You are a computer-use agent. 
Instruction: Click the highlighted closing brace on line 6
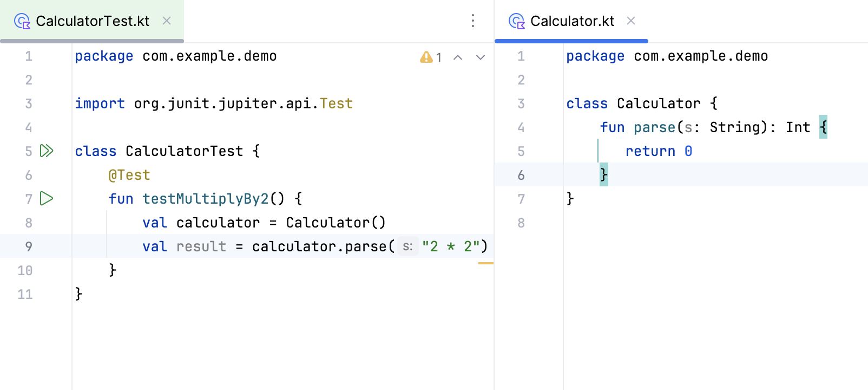604,174
